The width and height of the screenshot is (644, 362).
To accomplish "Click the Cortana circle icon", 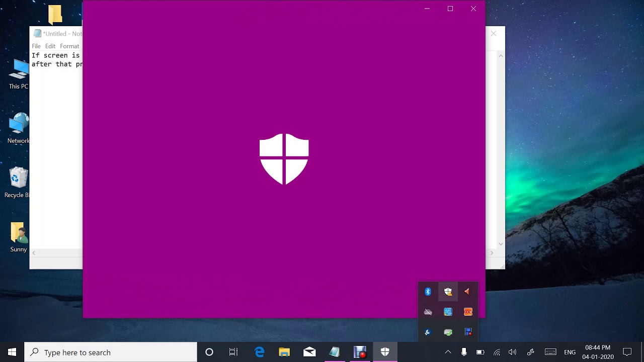I will (209, 352).
